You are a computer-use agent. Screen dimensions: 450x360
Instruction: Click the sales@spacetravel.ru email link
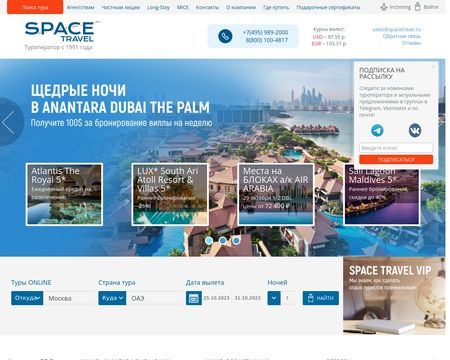(x=397, y=29)
